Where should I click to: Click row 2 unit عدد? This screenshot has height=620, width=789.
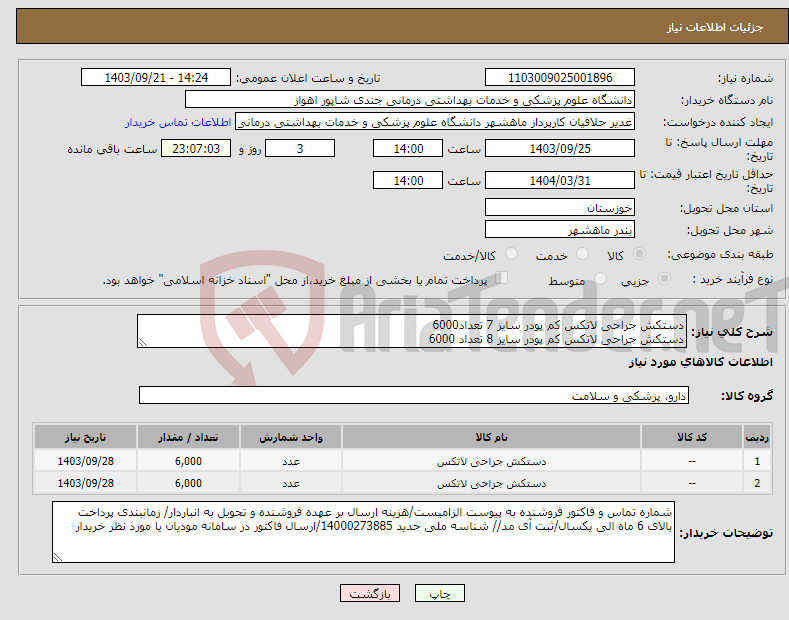291,483
